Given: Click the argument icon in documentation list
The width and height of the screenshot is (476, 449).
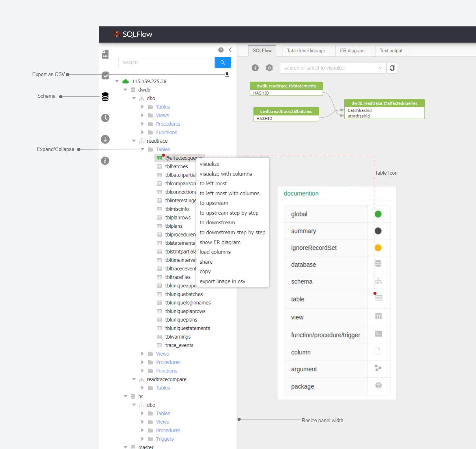Looking at the screenshot, I should point(378,368).
